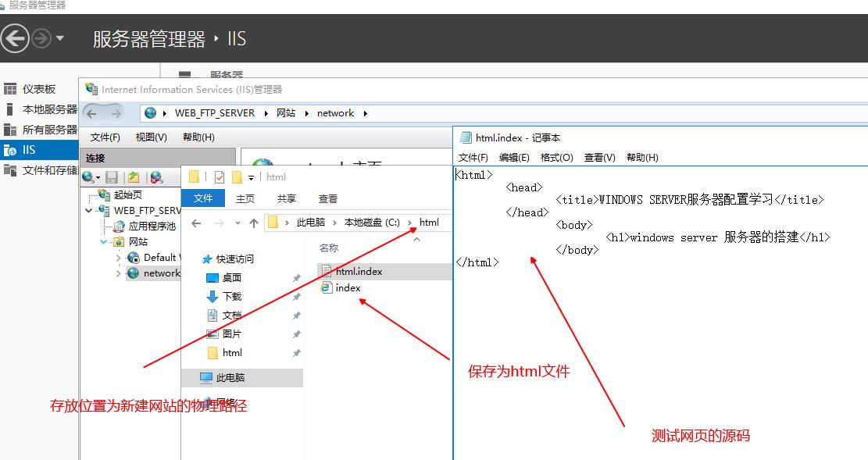Click the new folder icon in quick access toolbar
This screenshot has width=868, height=460.
(x=194, y=177)
